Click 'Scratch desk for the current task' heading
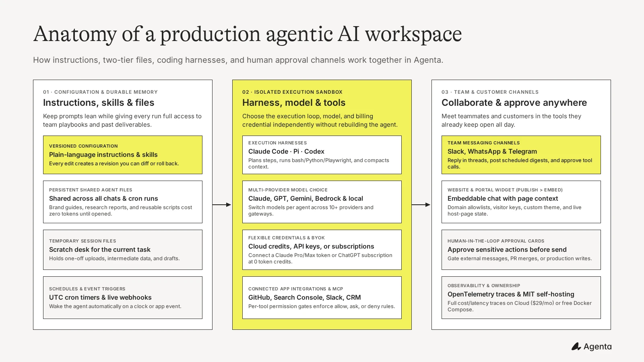644x362 pixels. (x=100, y=249)
